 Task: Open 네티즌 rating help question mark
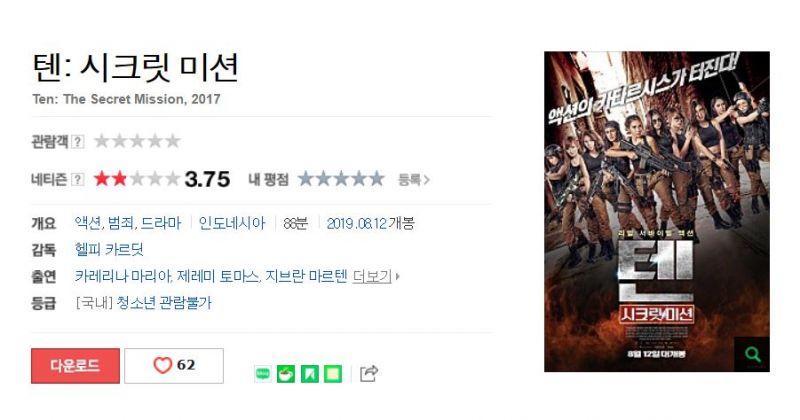(78, 179)
